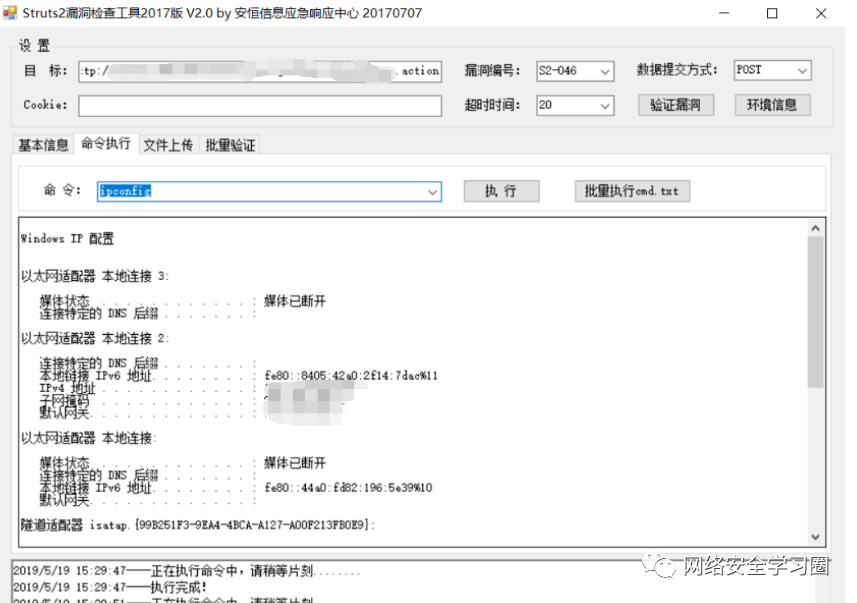
Task: Go to the 批量验证 tab
Action: click(230, 145)
